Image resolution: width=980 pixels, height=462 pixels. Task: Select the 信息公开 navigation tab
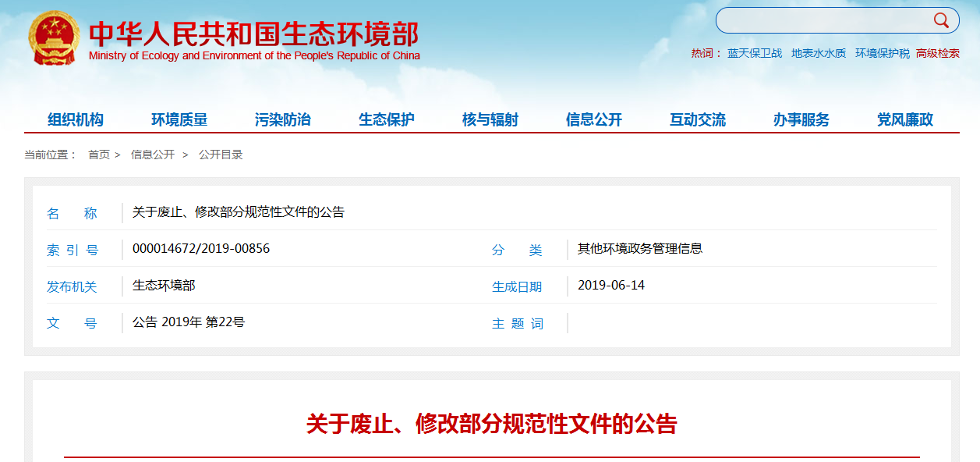[x=594, y=119]
